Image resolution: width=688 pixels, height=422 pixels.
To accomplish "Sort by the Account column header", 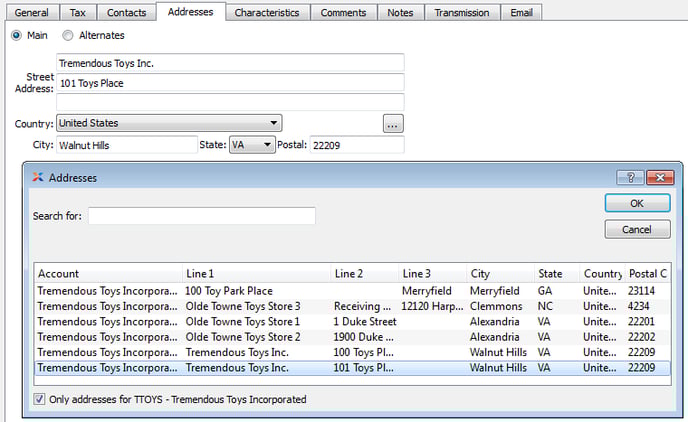I will tap(108, 273).
